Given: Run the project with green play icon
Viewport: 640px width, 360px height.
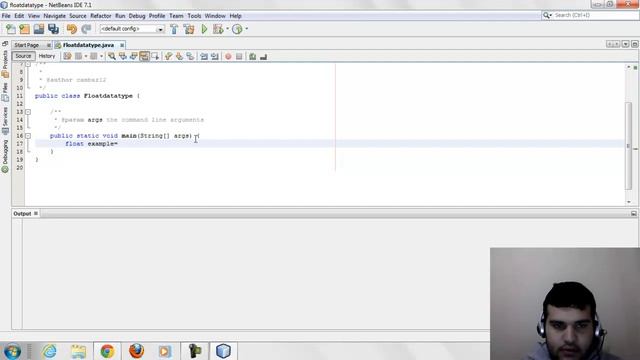Looking at the screenshot, I should coord(204,29).
